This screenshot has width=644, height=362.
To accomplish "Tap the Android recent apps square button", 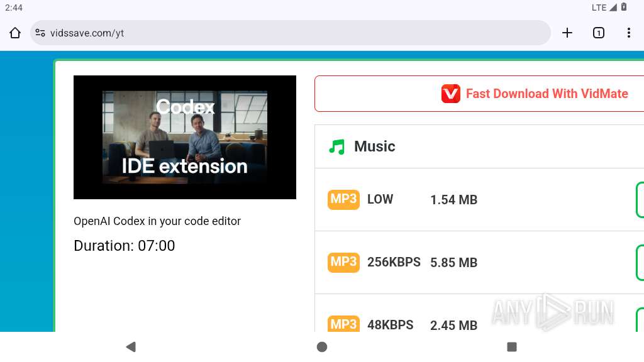I will point(512,347).
